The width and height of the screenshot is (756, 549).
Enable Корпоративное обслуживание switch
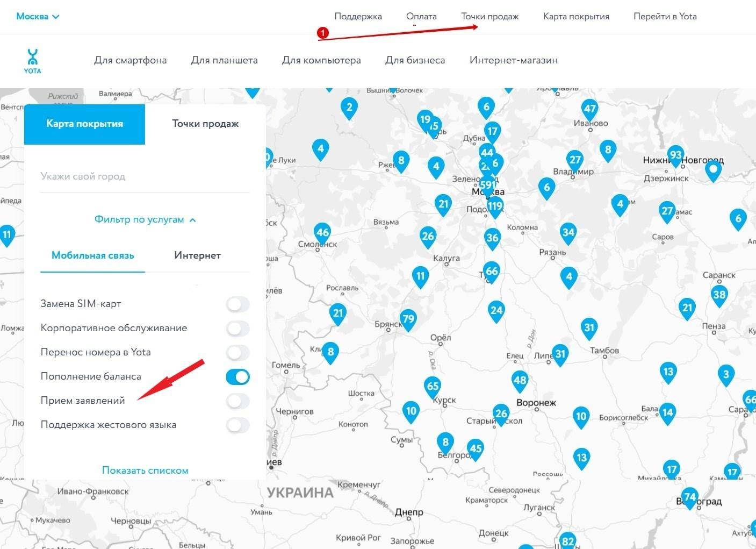click(237, 329)
